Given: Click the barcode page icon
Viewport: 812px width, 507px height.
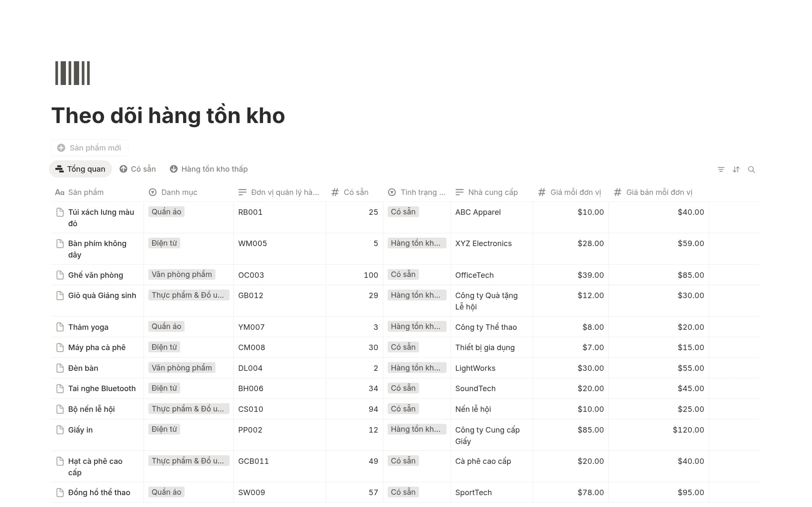Looking at the screenshot, I should 72,73.
